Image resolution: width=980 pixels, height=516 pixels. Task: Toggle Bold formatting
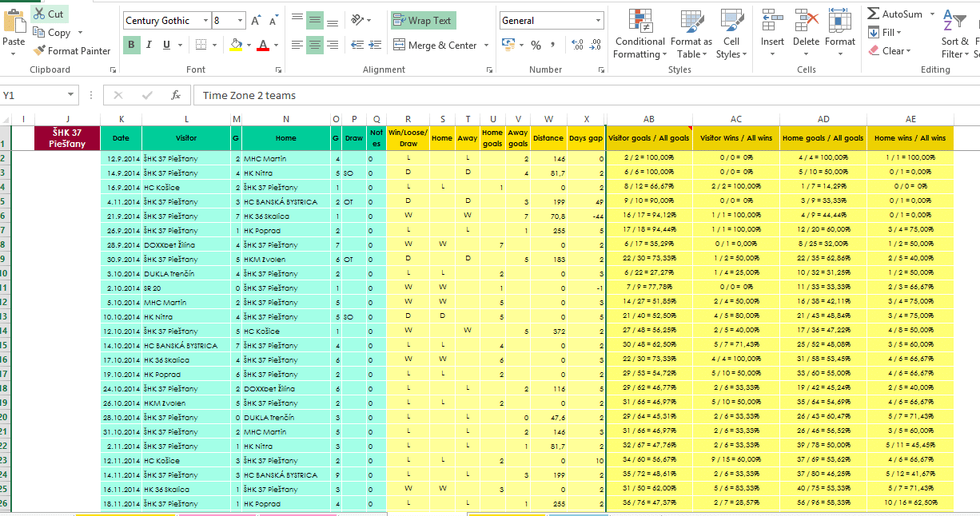coord(131,45)
